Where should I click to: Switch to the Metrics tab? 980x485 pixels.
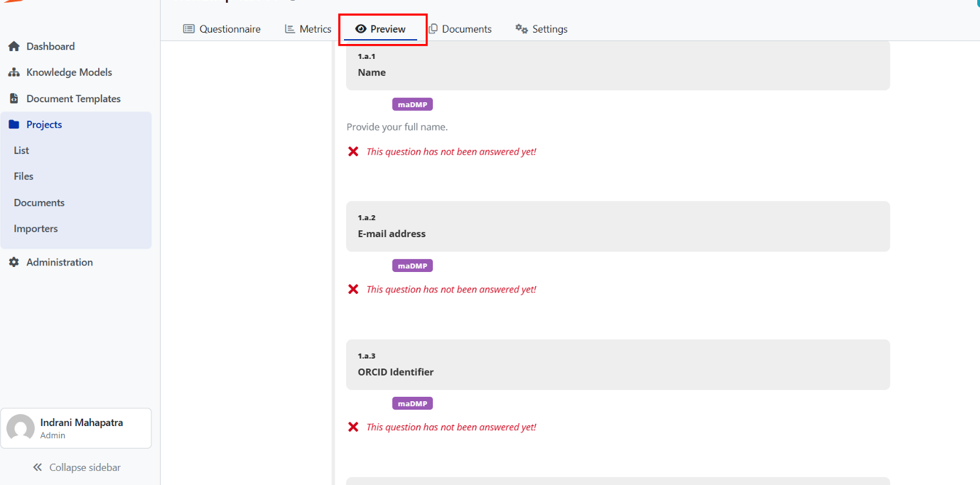(x=308, y=29)
